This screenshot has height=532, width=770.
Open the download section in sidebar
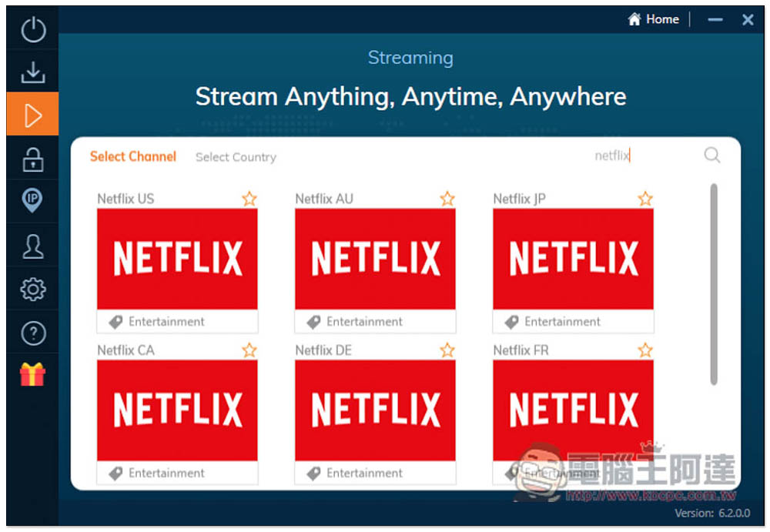(33, 72)
